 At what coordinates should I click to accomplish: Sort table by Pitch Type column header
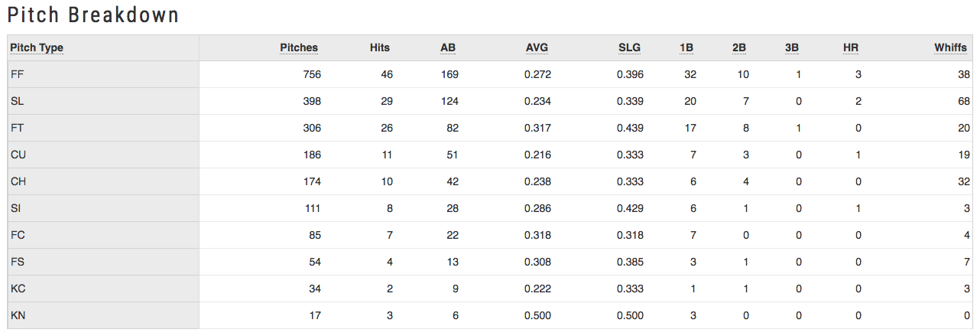click(37, 47)
